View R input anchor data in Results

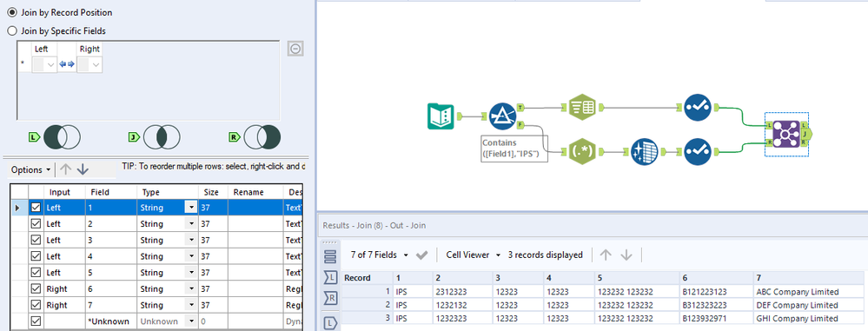click(330, 298)
